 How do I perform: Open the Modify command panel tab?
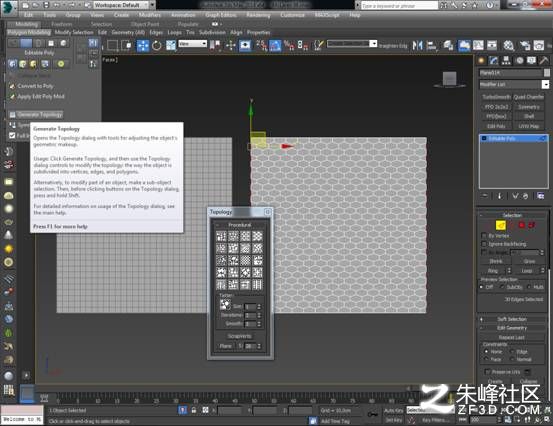click(494, 60)
